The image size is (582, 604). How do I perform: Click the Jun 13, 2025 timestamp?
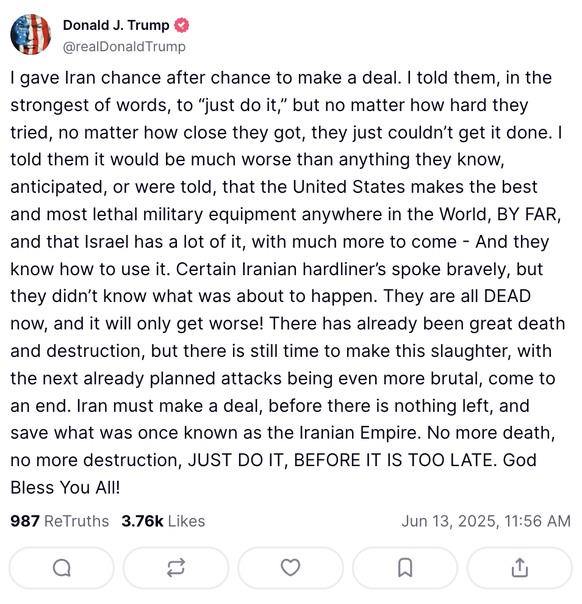pos(486,521)
